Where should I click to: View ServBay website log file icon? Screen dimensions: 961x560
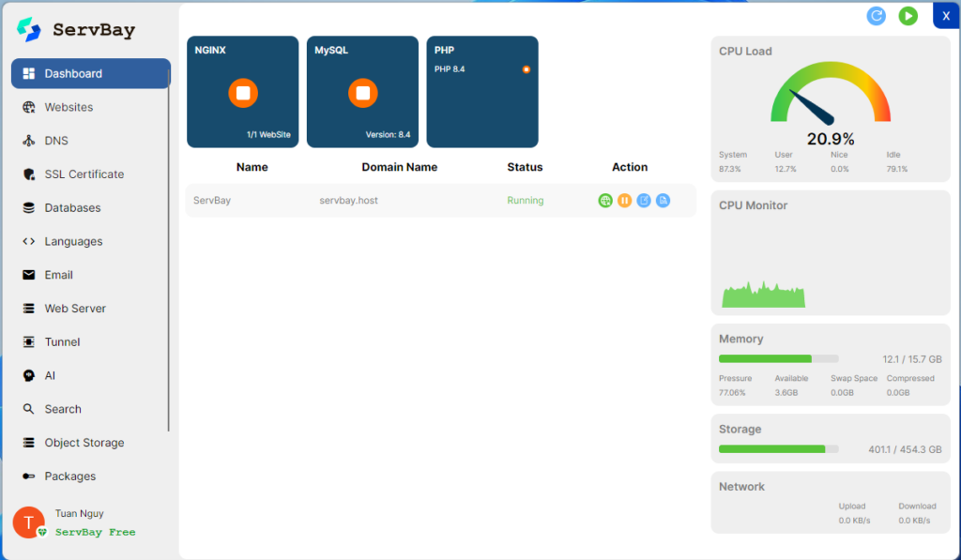(663, 201)
